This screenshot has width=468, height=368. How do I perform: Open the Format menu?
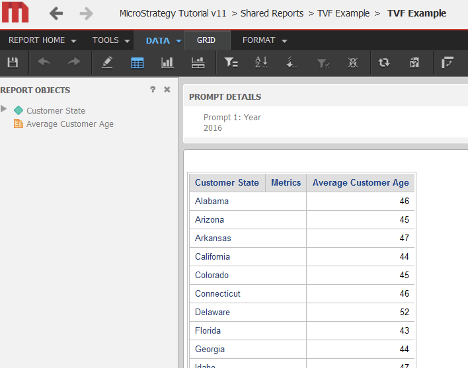[x=259, y=40]
